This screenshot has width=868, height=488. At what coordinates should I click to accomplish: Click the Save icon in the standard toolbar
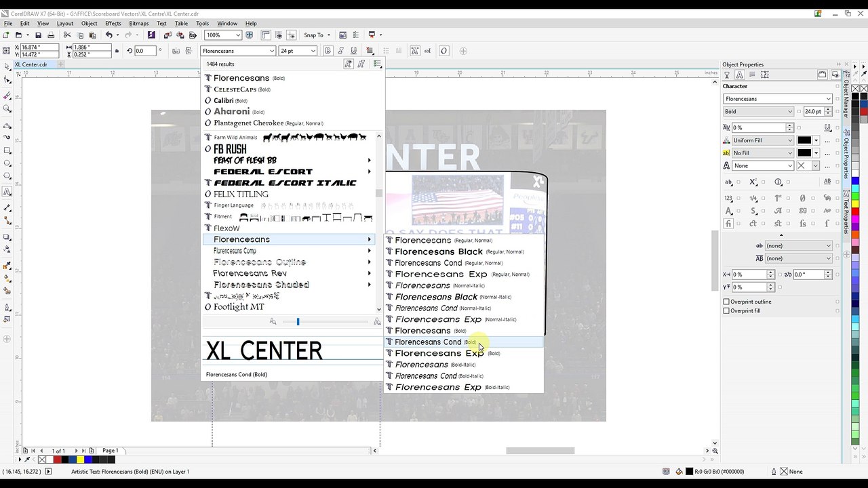[x=38, y=35]
